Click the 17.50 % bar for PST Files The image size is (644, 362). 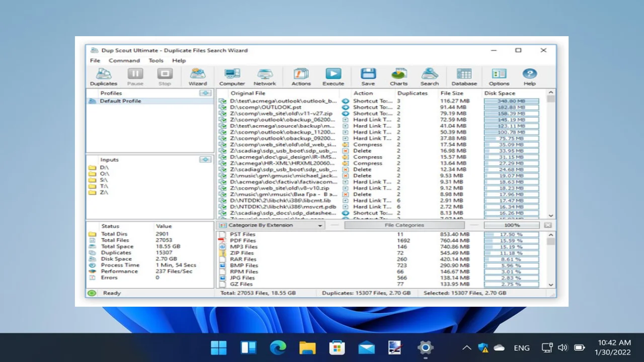point(511,234)
